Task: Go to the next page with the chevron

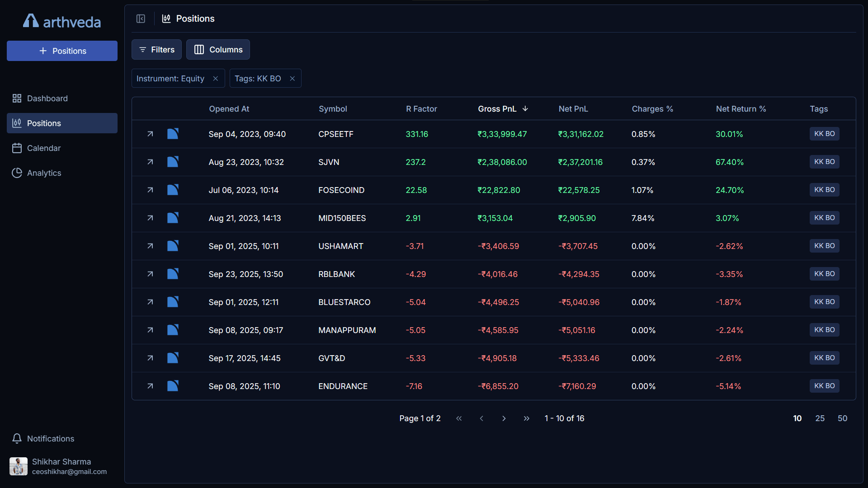Action: [x=504, y=418]
